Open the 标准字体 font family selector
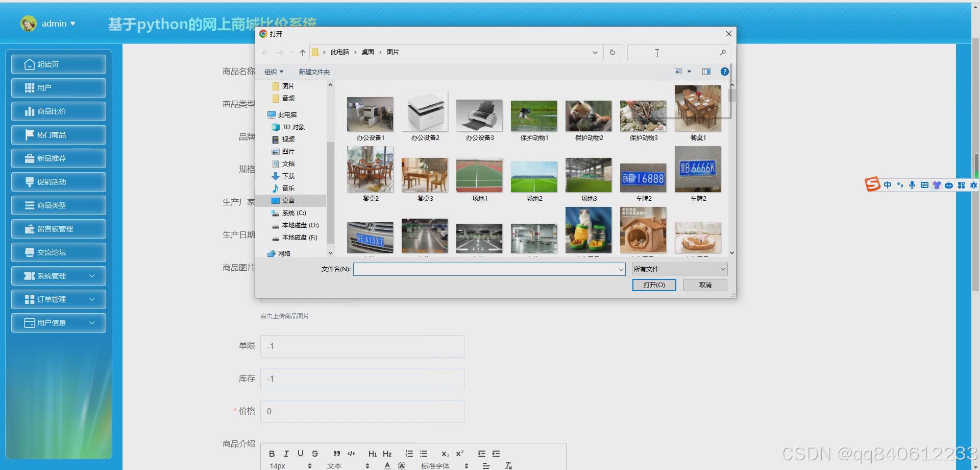 (444, 466)
